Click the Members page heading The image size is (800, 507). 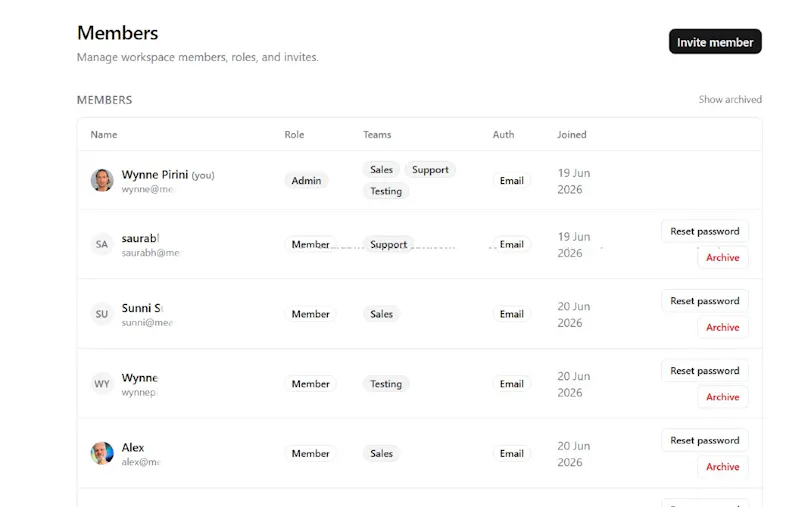(x=117, y=33)
